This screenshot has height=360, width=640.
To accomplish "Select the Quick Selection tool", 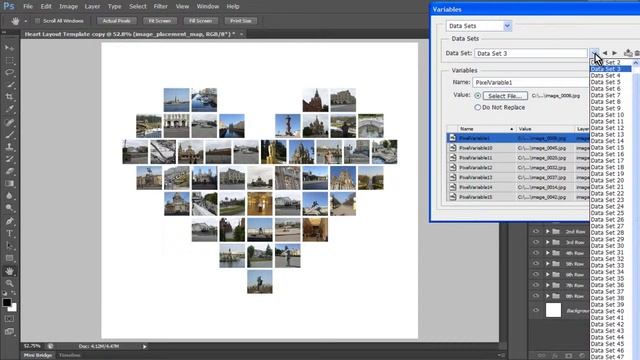I will pyautogui.click(x=9, y=85).
